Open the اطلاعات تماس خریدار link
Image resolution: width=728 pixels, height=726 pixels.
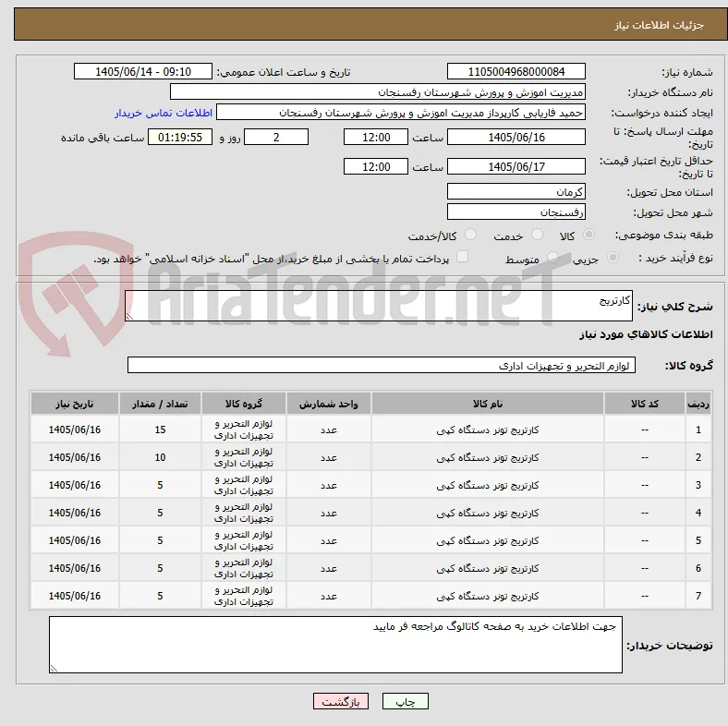click(164, 113)
